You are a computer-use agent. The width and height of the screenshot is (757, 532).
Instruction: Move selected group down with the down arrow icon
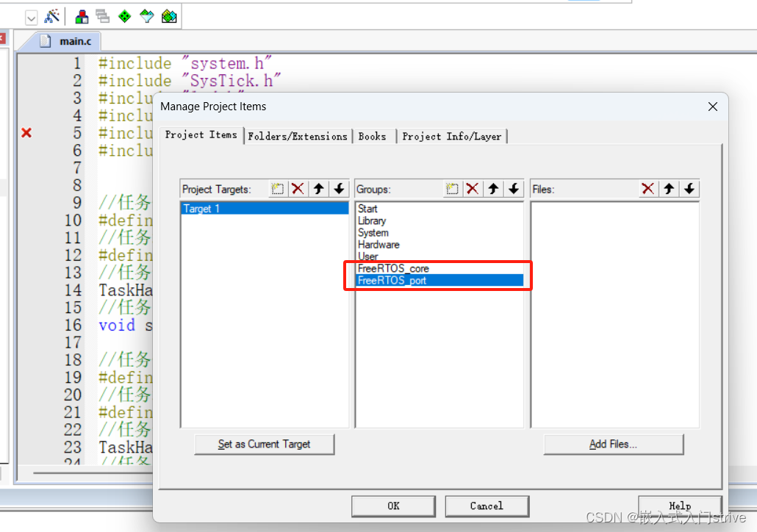click(512, 189)
